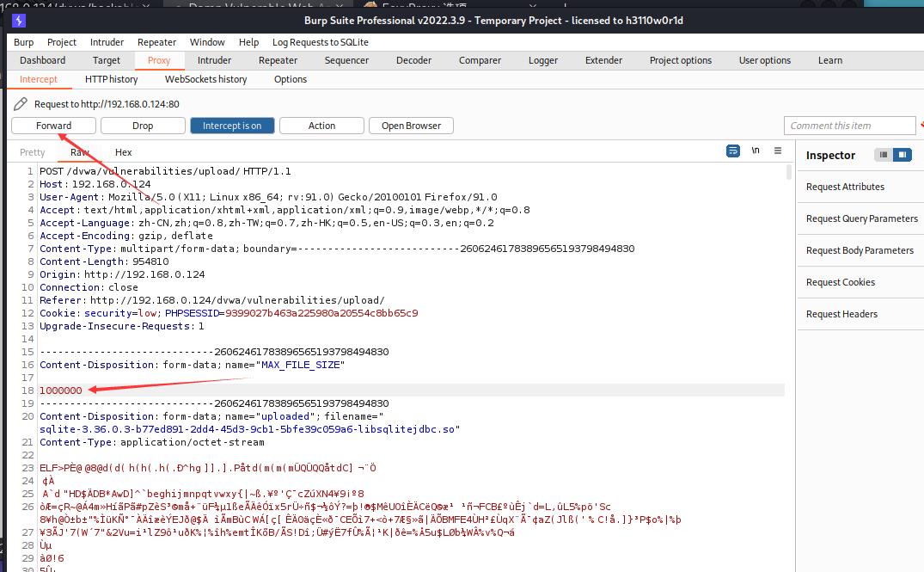Toggle the line wrap icon in the editor

[x=732, y=151]
